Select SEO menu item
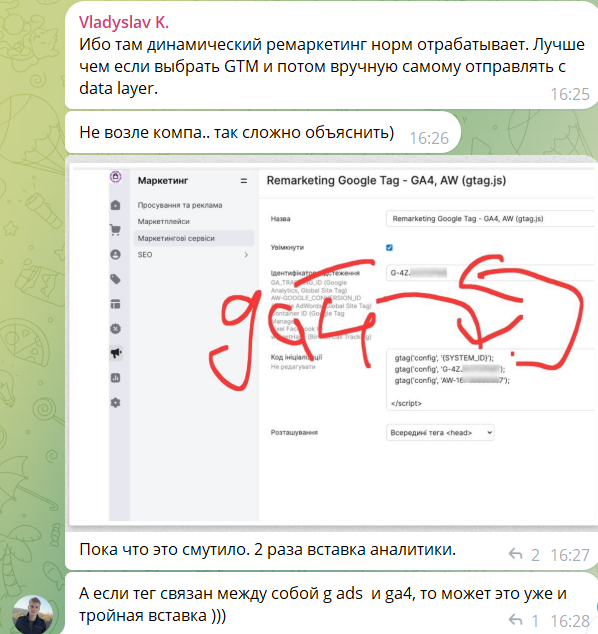598x634 pixels. [145, 255]
